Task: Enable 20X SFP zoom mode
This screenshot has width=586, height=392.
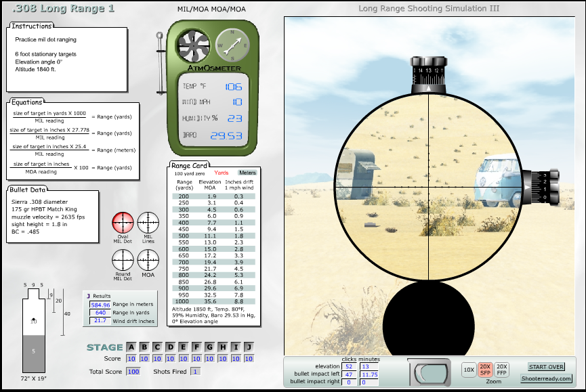Action: 485,369
